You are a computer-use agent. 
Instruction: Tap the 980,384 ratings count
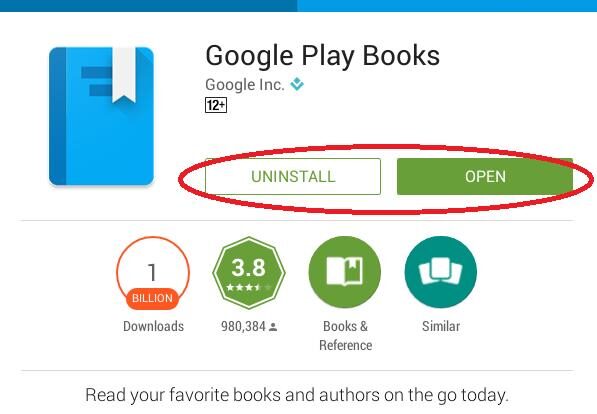coord(243,326)
